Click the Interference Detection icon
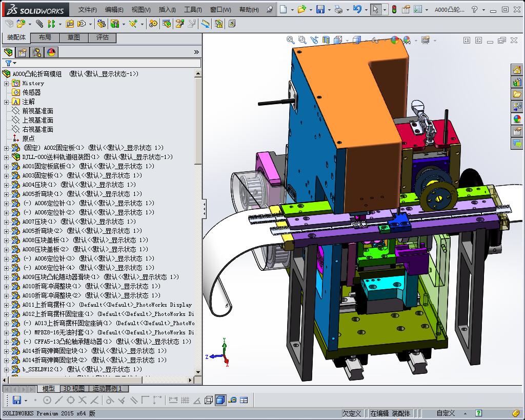This screenshot has width=525, height=420. (x=218, y=24)
